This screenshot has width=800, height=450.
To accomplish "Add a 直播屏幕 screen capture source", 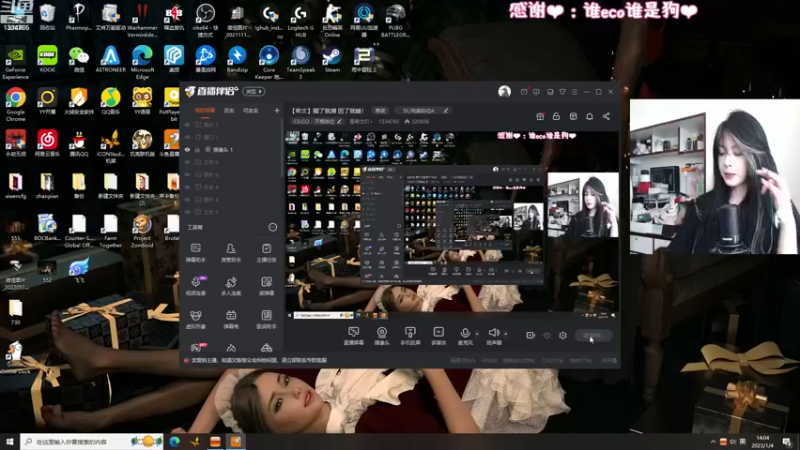I will click(354, 336).
